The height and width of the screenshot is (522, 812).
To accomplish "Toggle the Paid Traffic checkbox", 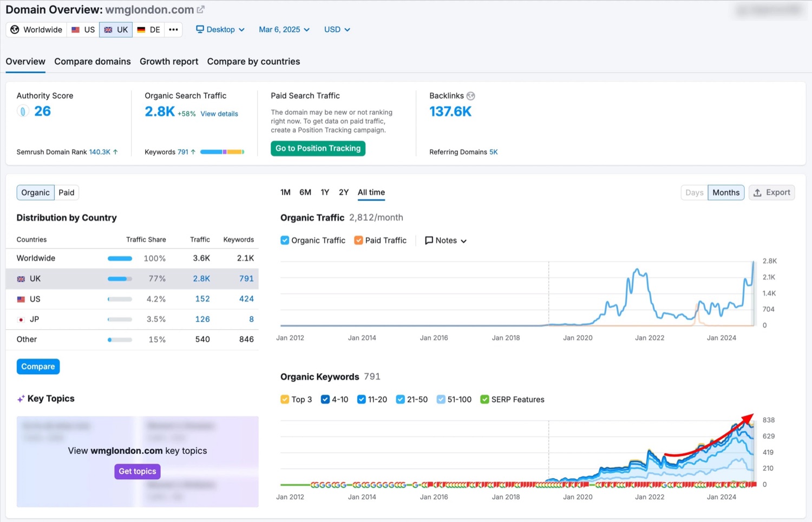I will [358, 240].
